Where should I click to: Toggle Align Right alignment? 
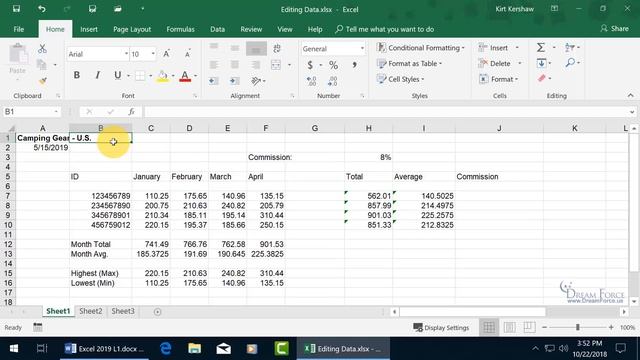pyautogui.click(x=256, y=64)
